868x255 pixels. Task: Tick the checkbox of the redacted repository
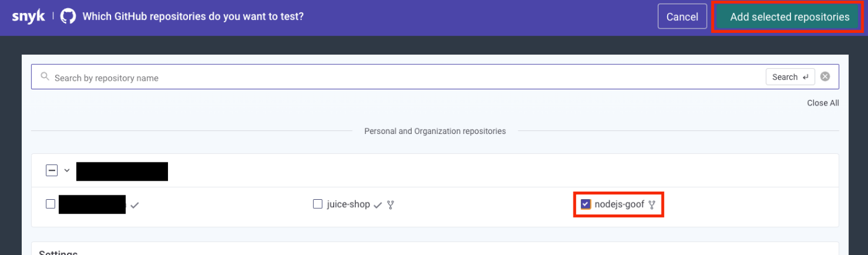pyautogui.click(x=51, y=204)
